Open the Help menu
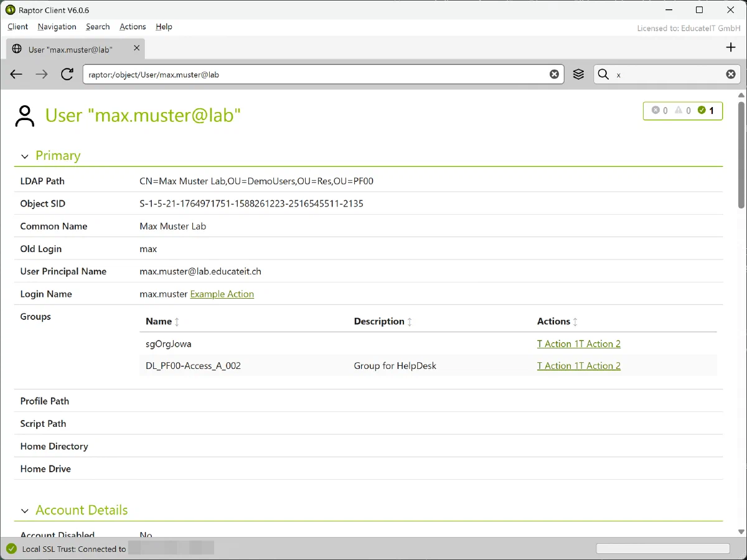This screenshot has height=560, width=747. (164, 27)
